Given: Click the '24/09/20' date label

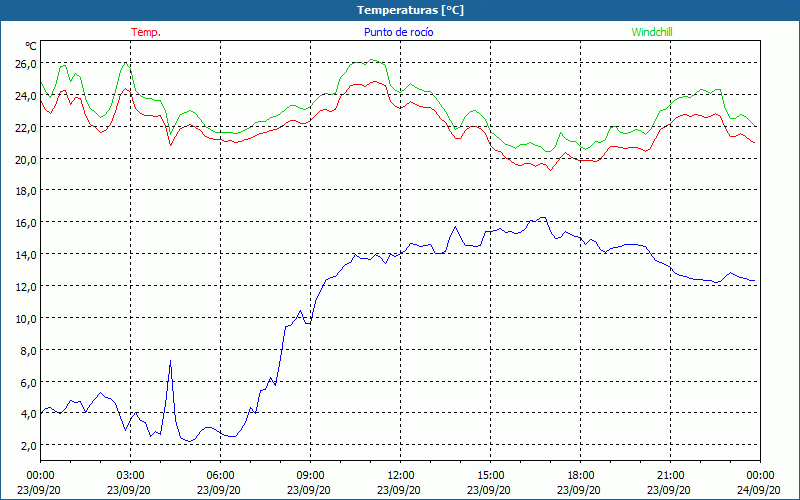Looking at the screenshot, I should click(x=760, y=490).
